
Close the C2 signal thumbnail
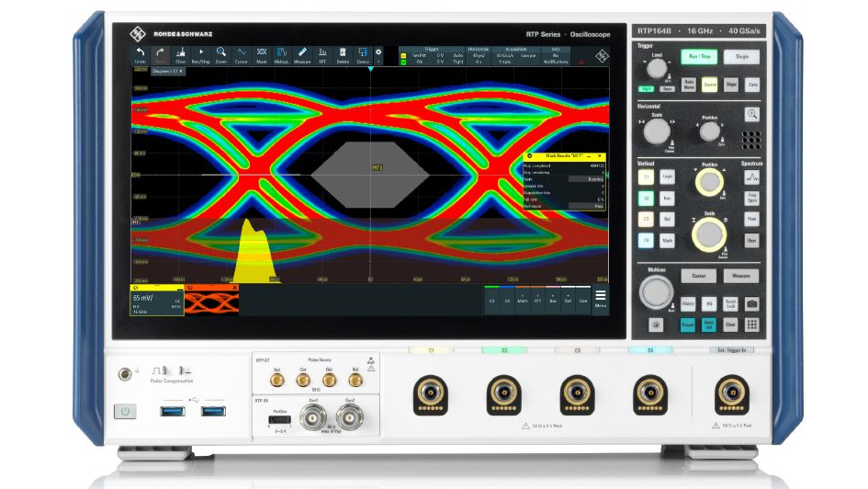(235, 288)
